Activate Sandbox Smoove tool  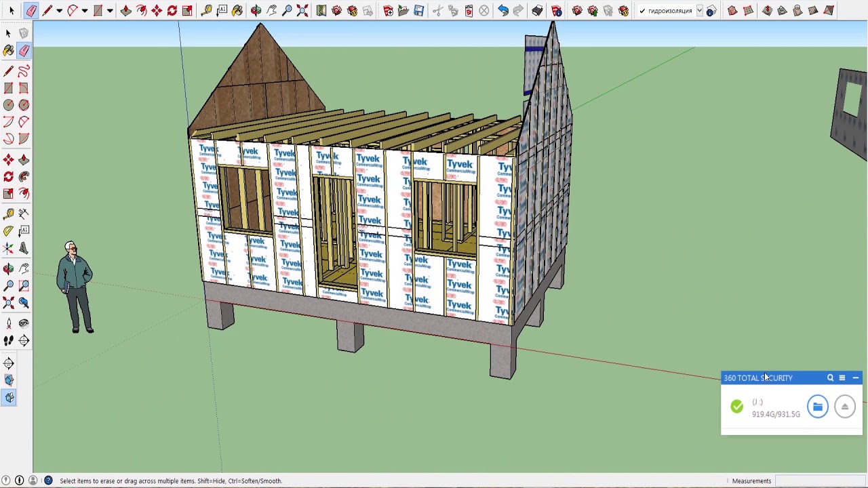tap(767, 10)
